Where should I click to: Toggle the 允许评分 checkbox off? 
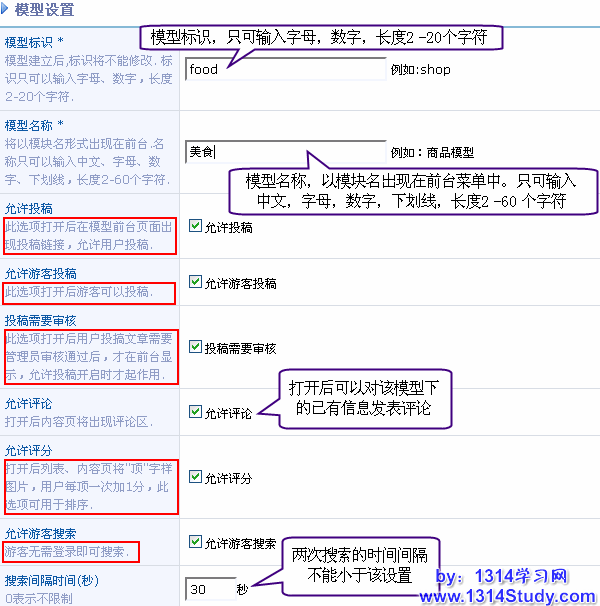pos(195,477)
